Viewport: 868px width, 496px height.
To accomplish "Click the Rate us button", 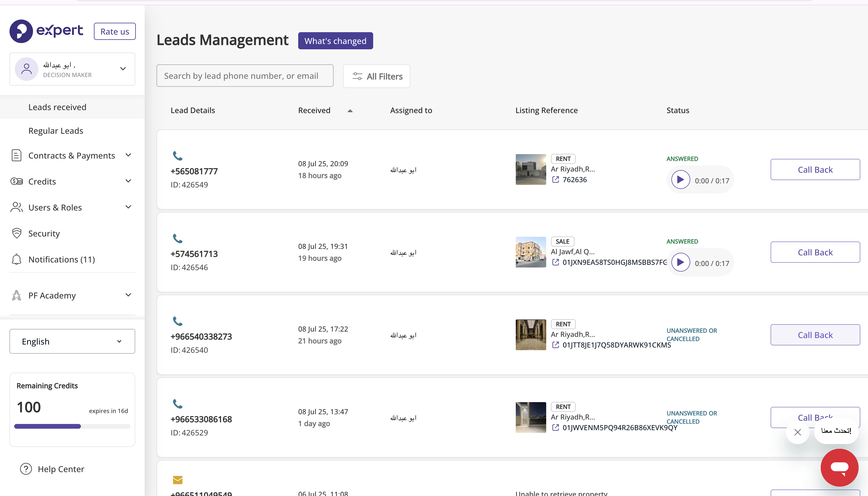I will (x=115, y=31).
